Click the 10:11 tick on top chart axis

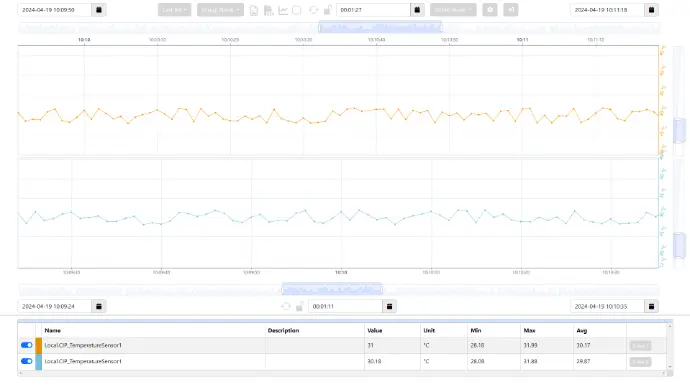pos(522,40)
